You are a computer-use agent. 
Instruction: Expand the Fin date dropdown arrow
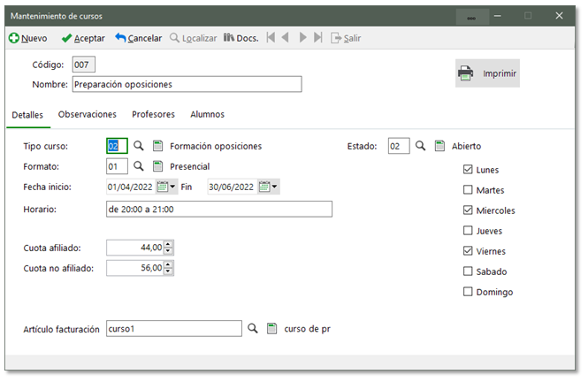tap(274, 187)
